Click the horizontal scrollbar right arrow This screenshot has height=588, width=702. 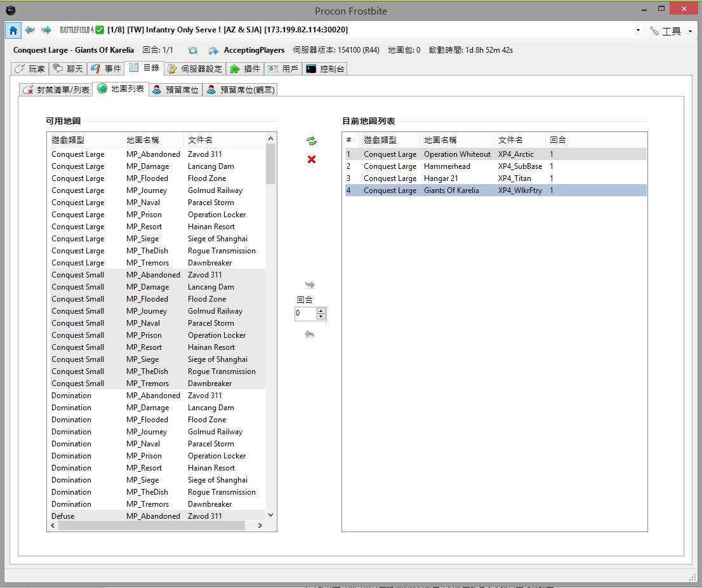(x=260, y=525)
